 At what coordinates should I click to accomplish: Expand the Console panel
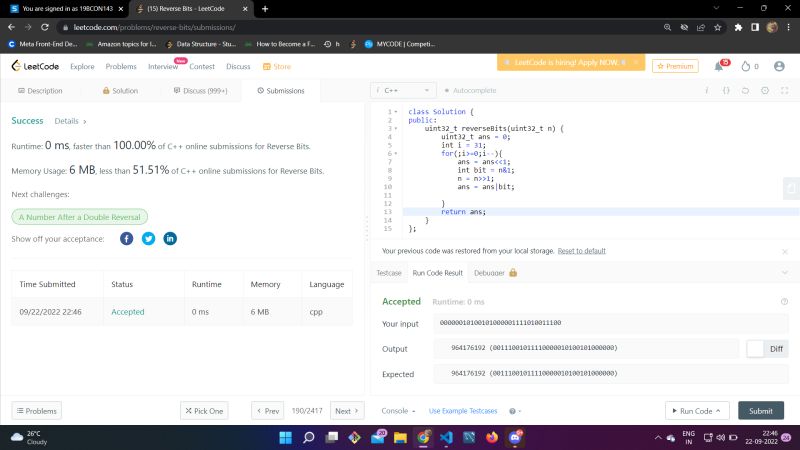[398, 411]
